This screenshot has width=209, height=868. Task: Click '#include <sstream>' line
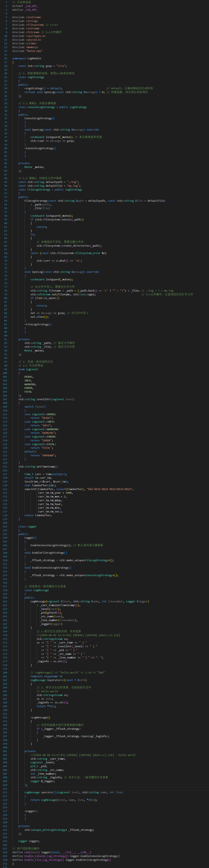[x=26, y=28]
